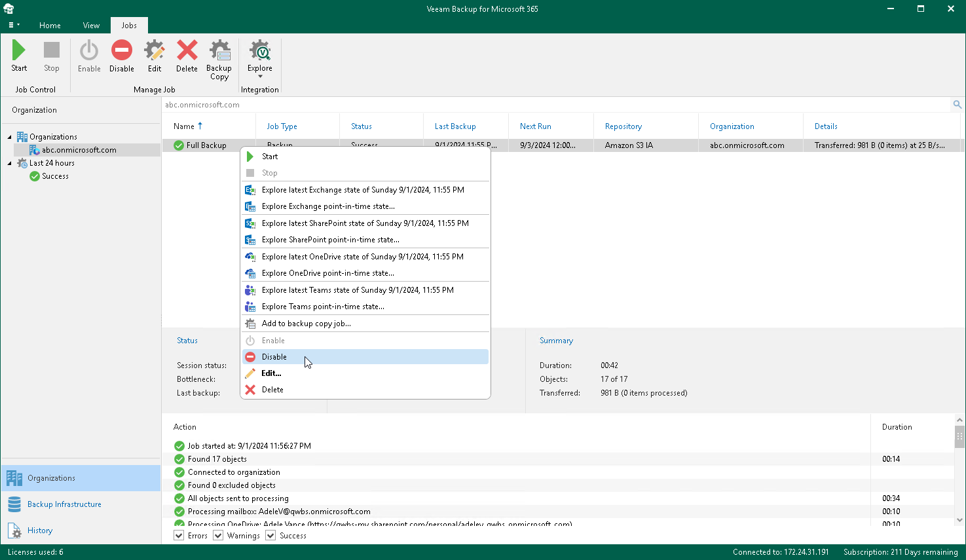Sort by the Repository column header

click(x=646, y=126)
